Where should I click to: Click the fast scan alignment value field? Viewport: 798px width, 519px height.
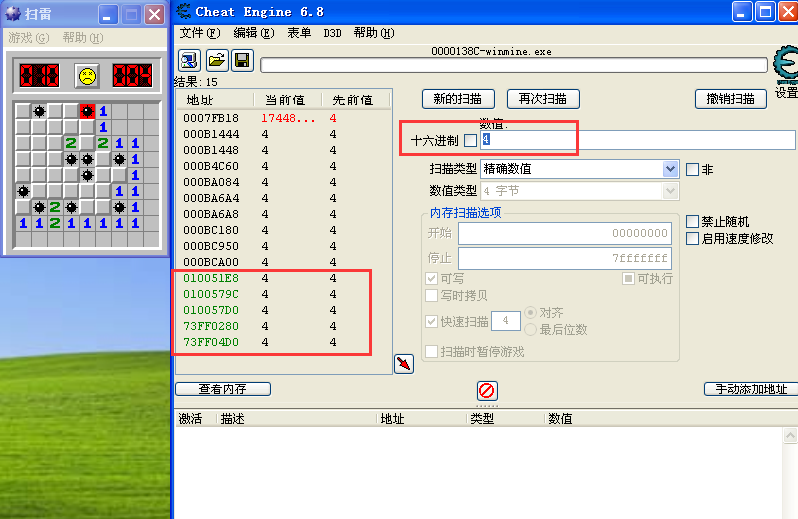pyautogui.click(x=506, y=321)
